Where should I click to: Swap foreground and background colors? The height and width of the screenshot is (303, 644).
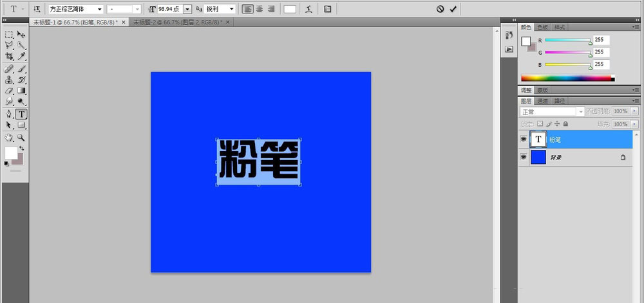pyautogui.click(x=22, y=149)
